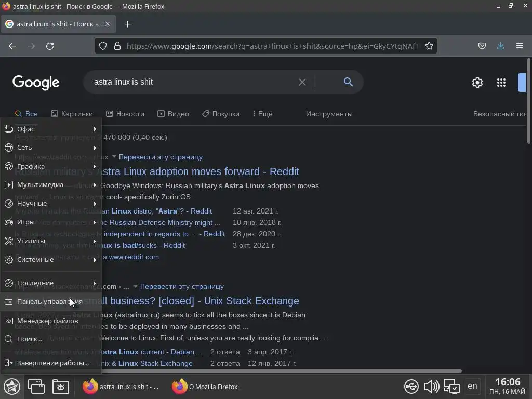Viewport: 532px width, 399px height.
Task: Expand the Утилиты submenu
Action: [x=51, y=241]
